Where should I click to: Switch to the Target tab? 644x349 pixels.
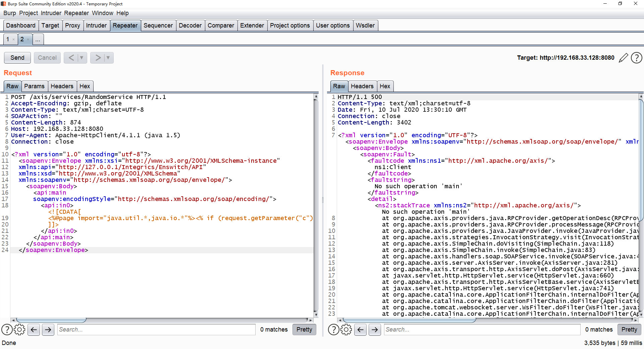point(50,26)
